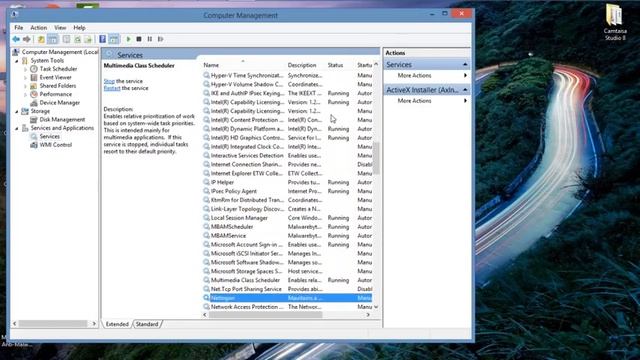Select Shared Folders in the tree

pyautogui.click(x=58, y=86)
